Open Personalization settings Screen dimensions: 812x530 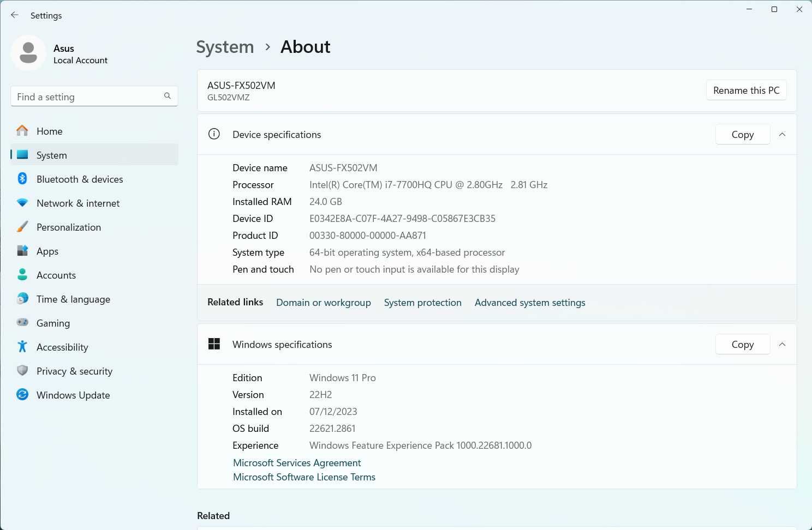(69, 227)
